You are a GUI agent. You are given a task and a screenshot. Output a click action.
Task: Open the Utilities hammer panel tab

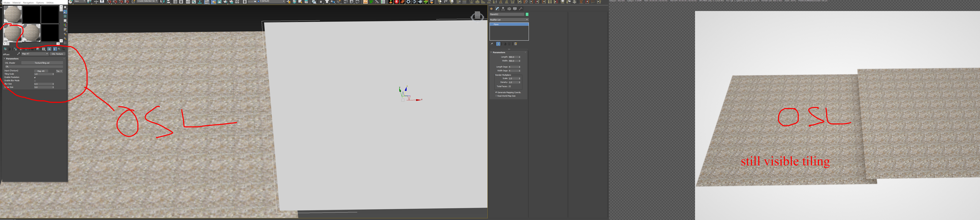[x=521, y=9]
